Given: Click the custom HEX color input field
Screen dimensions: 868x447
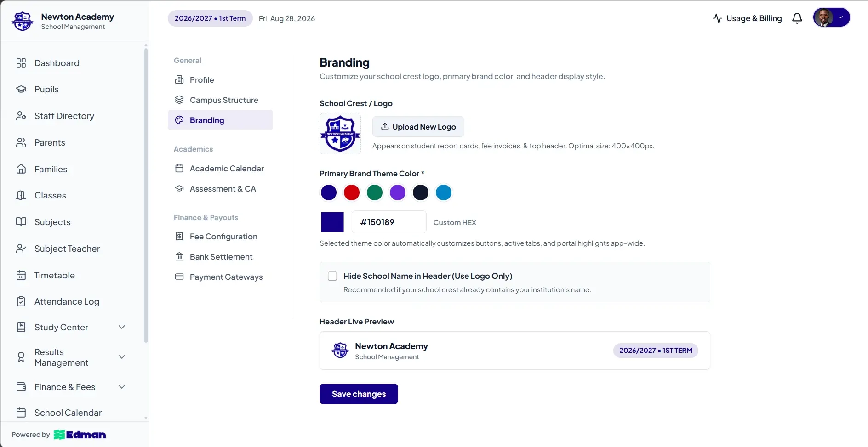Looking at the screenshot, I should 389,222.
